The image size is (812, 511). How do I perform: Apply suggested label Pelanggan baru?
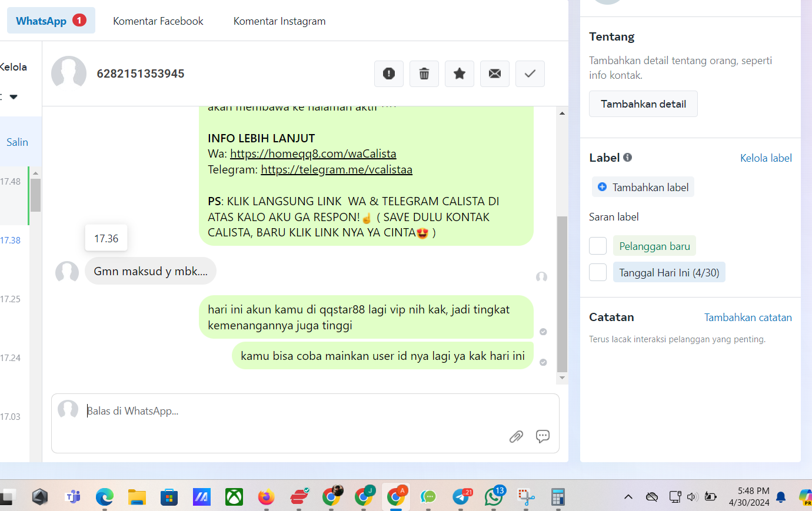(x=654, y=246)
